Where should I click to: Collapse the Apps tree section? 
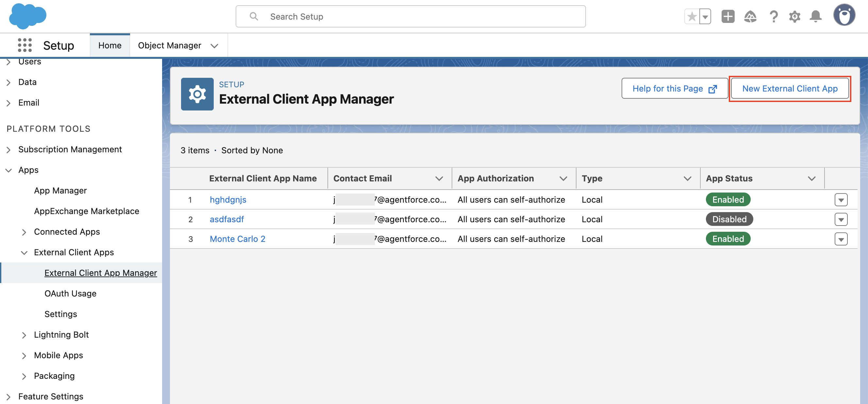(x=8, y=170)
